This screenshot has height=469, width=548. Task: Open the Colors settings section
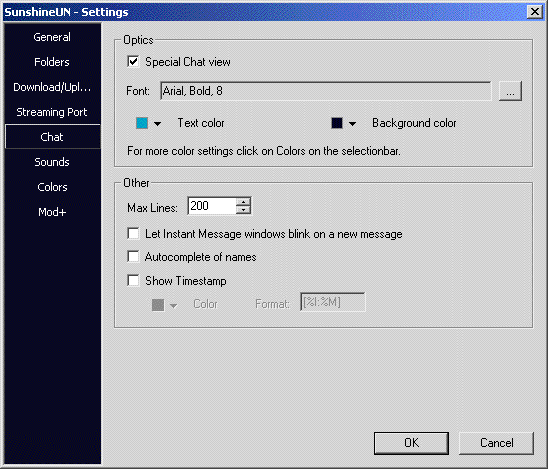[52, 187]
